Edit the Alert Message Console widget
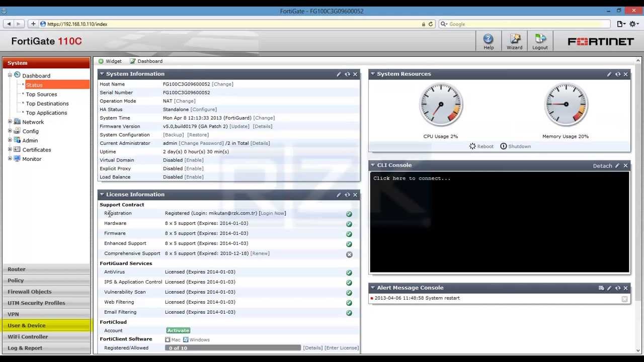 (609, 288)
